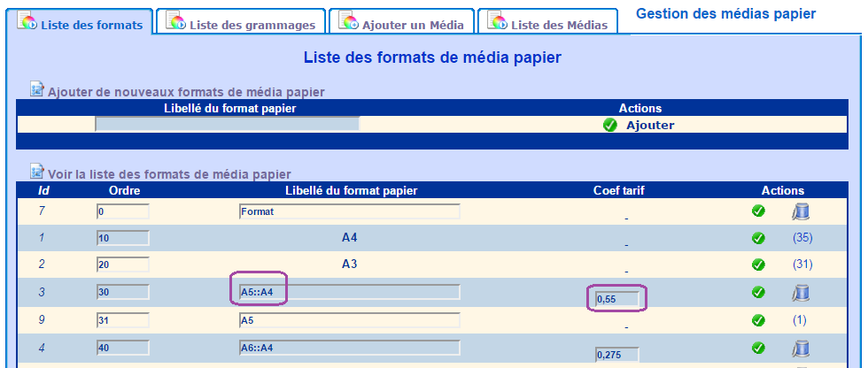The image size is (868, 368).
Task: Click the Ordre field containing 31
Action: [x=122, y=320]
